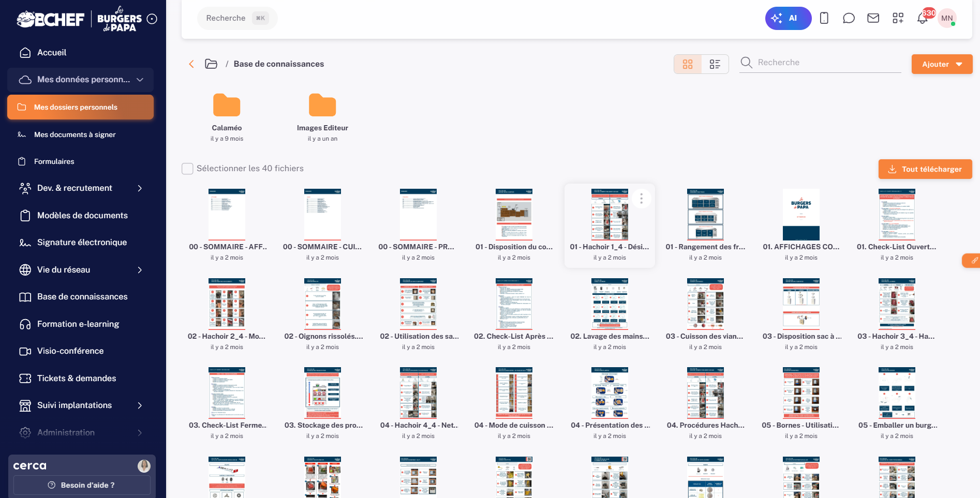The width and height of the screenshot is (980, 498).
Task: Click 01. Check-List Ouvert... file name
Action: tap(897, 247)
